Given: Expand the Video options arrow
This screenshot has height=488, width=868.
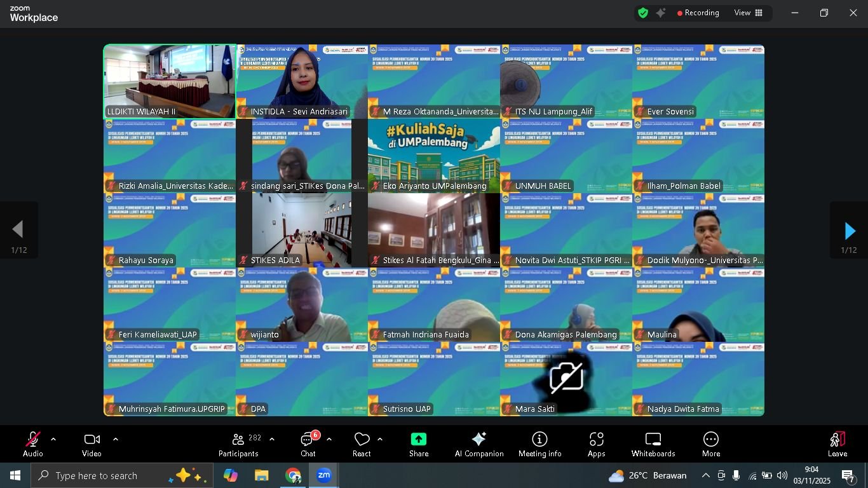Looking at the screenshot, I should coord(116,439).
